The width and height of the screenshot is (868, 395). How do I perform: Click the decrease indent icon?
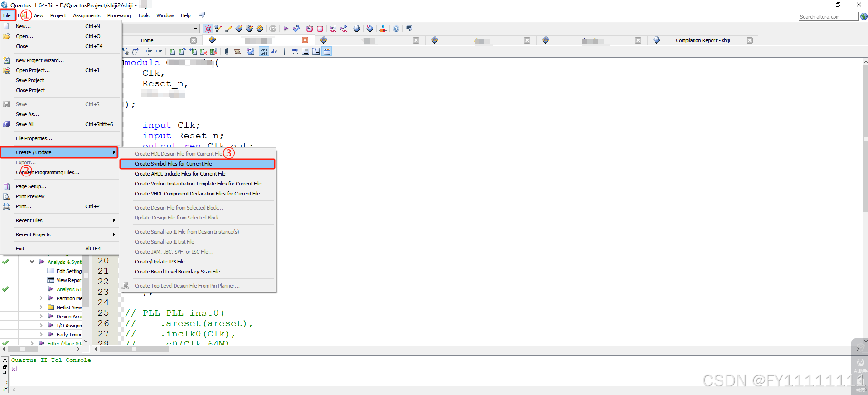pyautogui.click(x=159, y=52)
